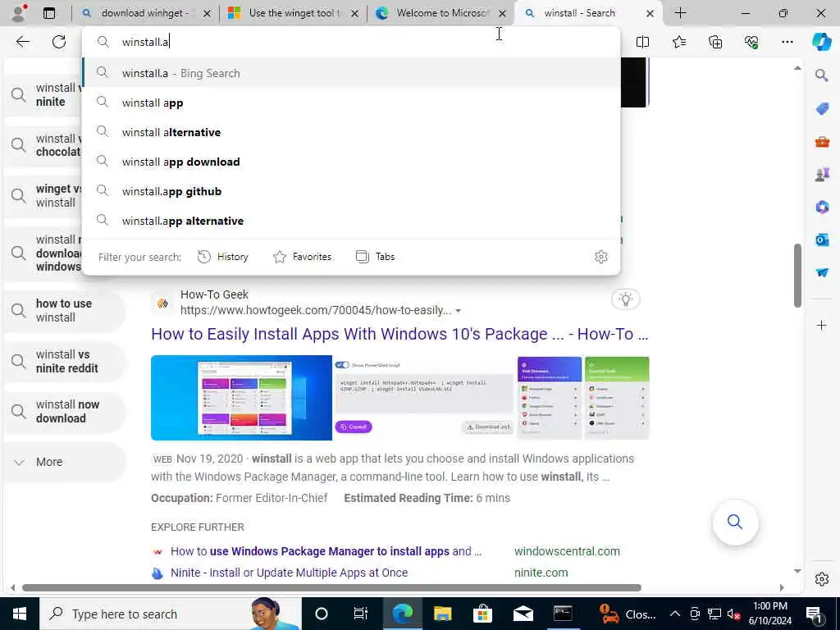The image size is (840, 630).
Task: Switch to 'Use the winget tool' tab
Action: coord(293,13)
